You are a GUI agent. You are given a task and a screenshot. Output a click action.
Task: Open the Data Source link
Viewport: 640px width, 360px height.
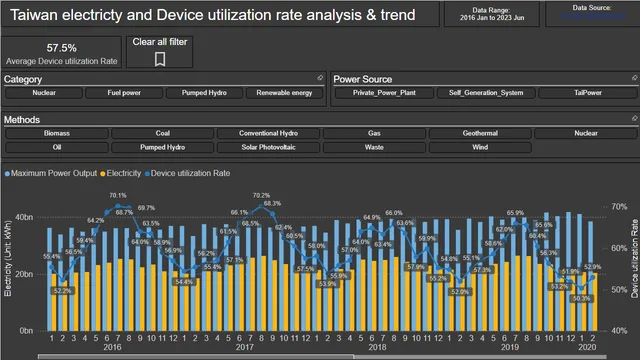click(593, 16)
